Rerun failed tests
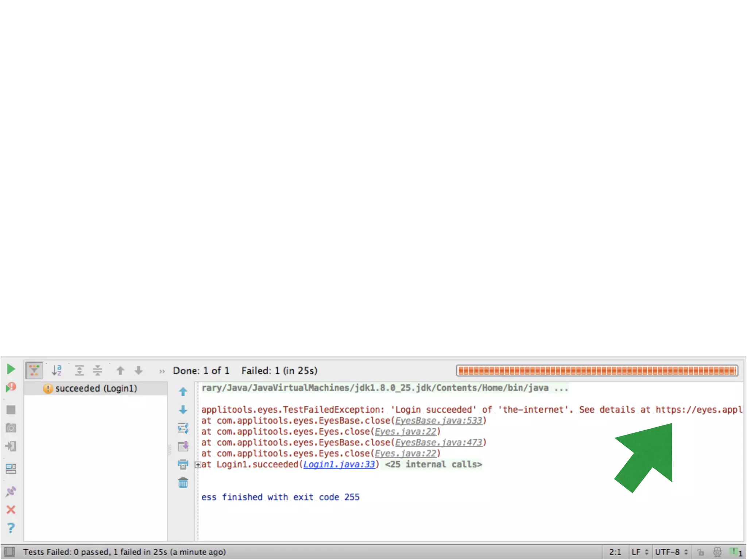This screenshot has height=560, width=747. pyautogui.click(x=11, y=387)
